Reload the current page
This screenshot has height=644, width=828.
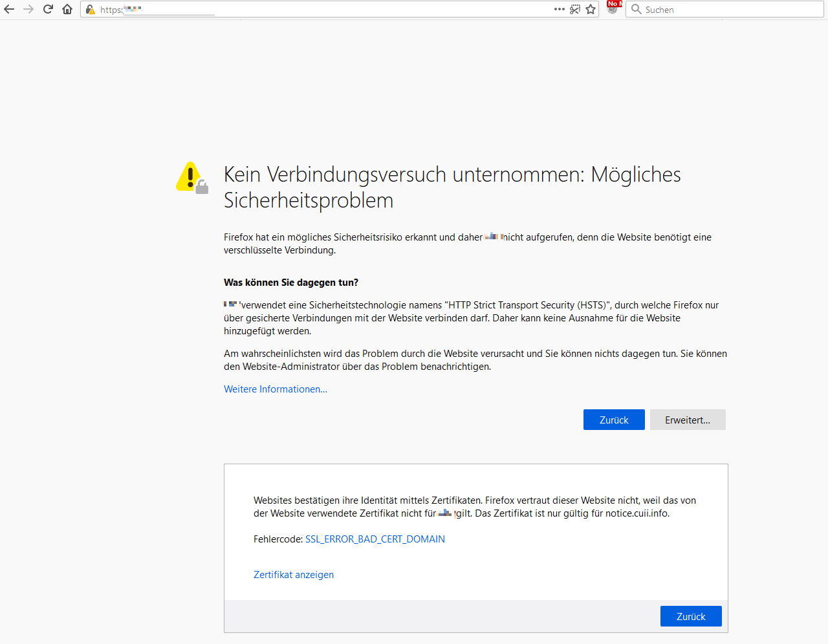tap(48, 9)
